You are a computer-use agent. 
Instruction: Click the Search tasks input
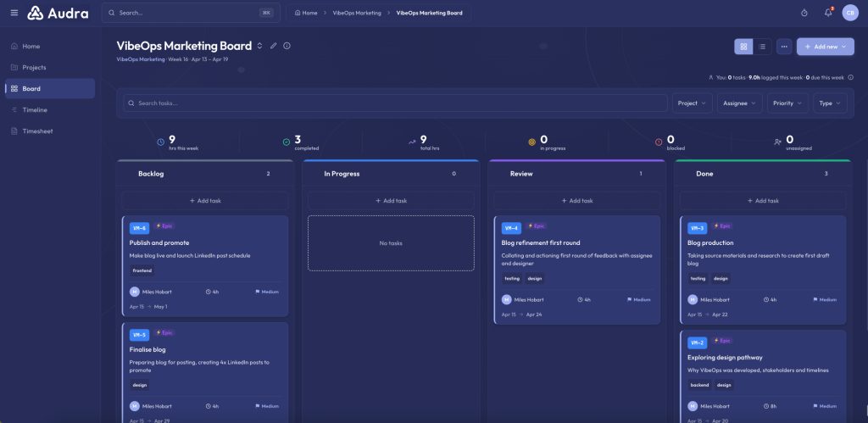coord(395,103)
